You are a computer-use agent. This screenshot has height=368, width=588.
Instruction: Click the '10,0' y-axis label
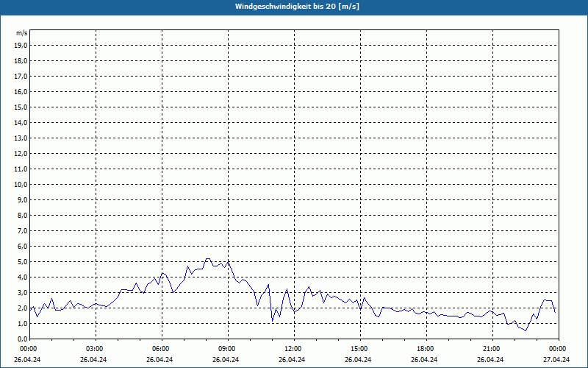point(21,185)
